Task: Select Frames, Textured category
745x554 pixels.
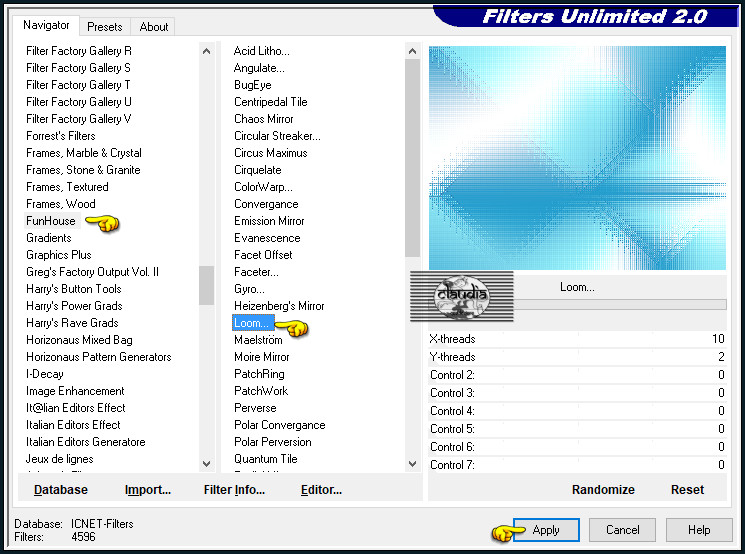Action: click(x=67, y=187)
